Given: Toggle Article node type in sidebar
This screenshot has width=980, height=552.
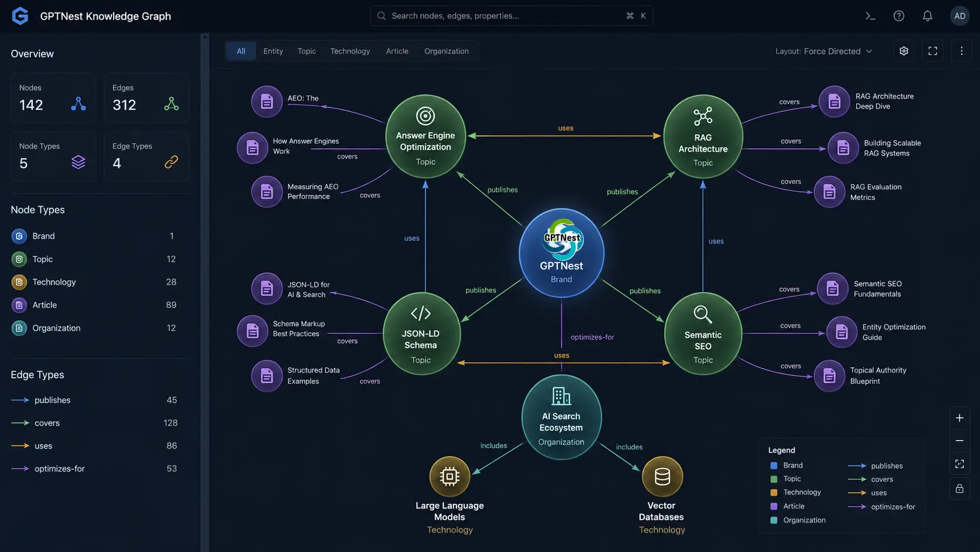Looking at the screenshot, I should 94,305.
